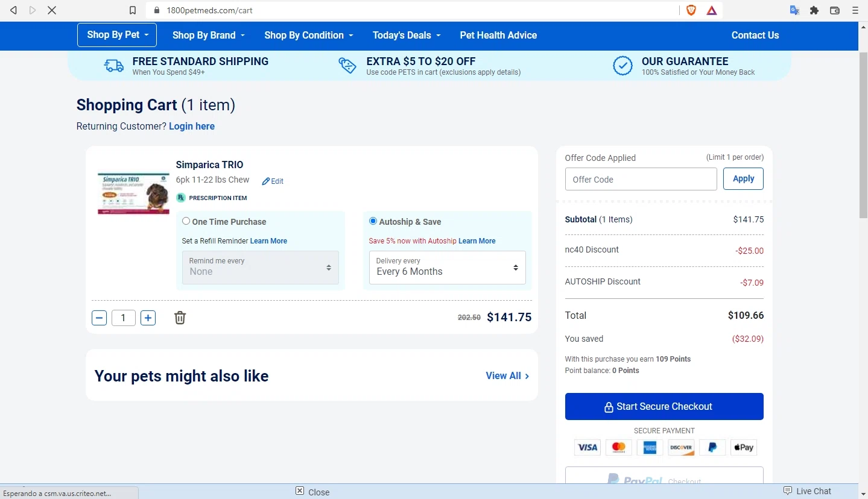Click the Visa payment icon
This screenshot has height=499, width=868.
click(588, 447)
